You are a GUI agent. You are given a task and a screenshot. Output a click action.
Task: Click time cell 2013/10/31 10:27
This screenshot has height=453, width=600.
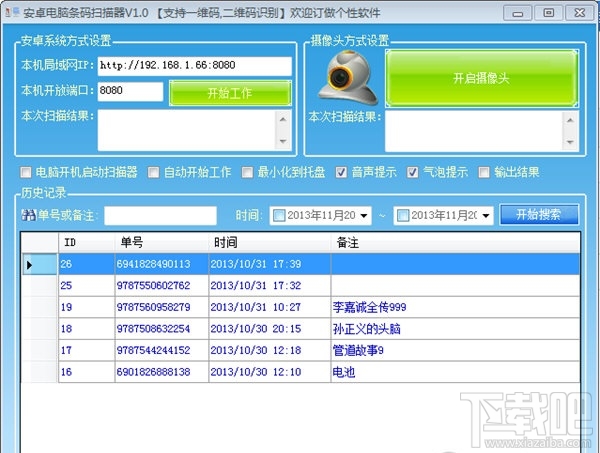[x=270, y=307]
